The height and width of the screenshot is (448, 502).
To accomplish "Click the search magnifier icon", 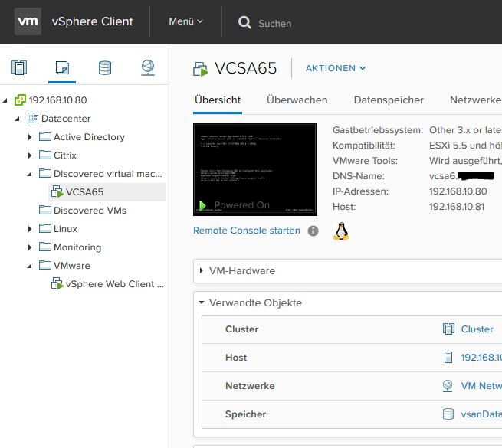I will (244, 22).
